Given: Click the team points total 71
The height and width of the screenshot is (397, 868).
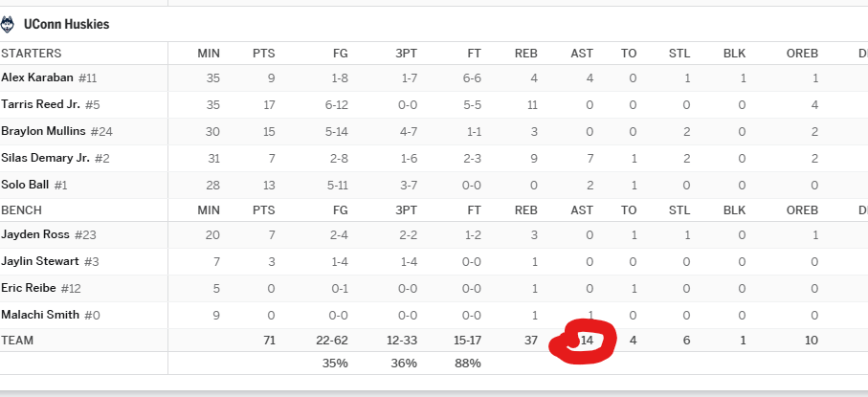Looking at the screenshot, I should [x=269, y=341].
